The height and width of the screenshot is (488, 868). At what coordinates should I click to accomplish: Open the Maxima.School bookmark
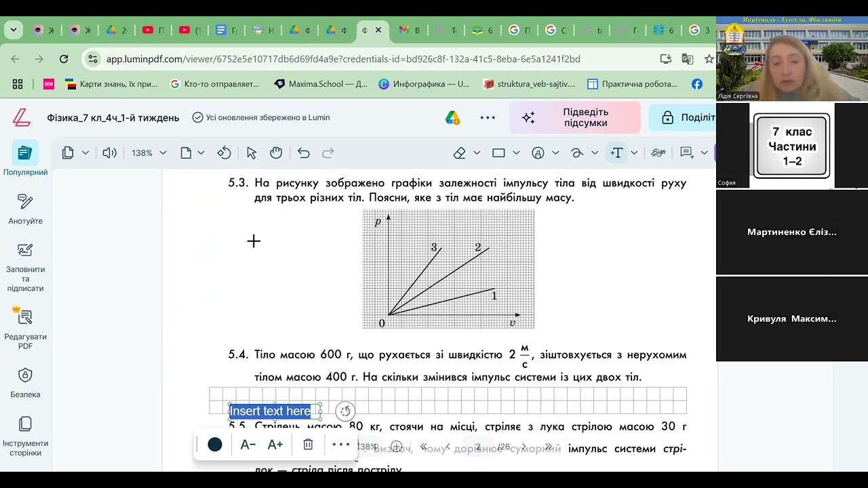coord(321,84)
